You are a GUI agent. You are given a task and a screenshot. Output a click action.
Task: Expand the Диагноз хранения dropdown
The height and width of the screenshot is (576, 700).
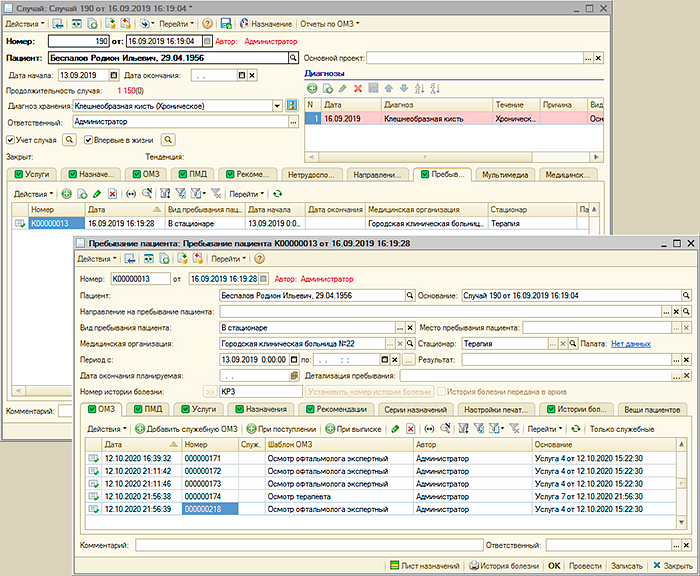click(275, 105)
